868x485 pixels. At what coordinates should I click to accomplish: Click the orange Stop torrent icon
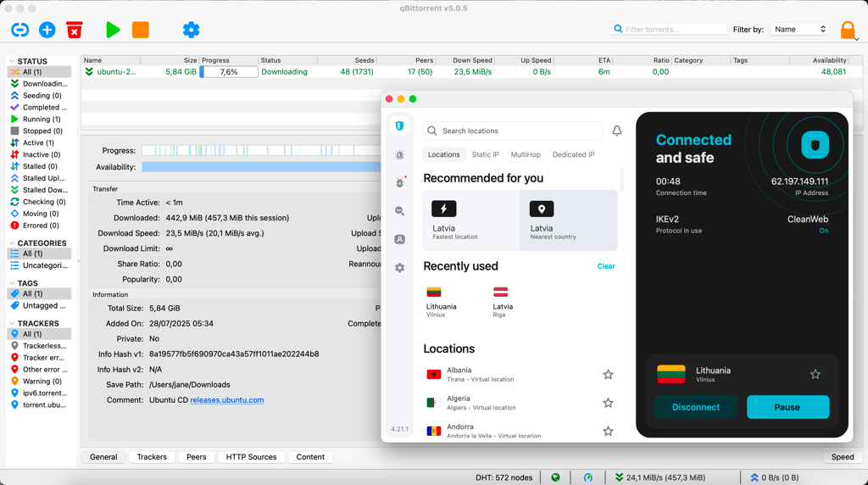(141, 30)
